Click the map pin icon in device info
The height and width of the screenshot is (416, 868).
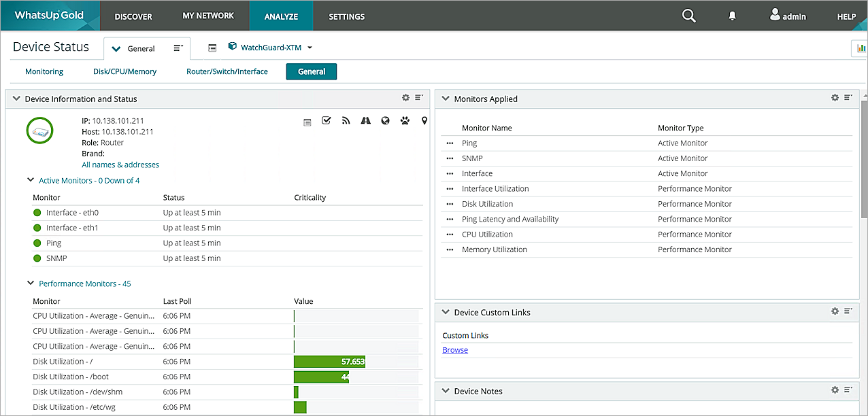point(424,121)
